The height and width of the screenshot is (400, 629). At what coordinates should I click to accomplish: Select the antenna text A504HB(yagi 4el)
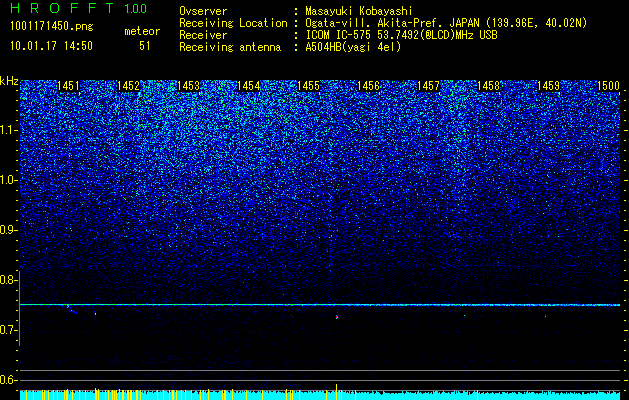[x=353, y=47]
